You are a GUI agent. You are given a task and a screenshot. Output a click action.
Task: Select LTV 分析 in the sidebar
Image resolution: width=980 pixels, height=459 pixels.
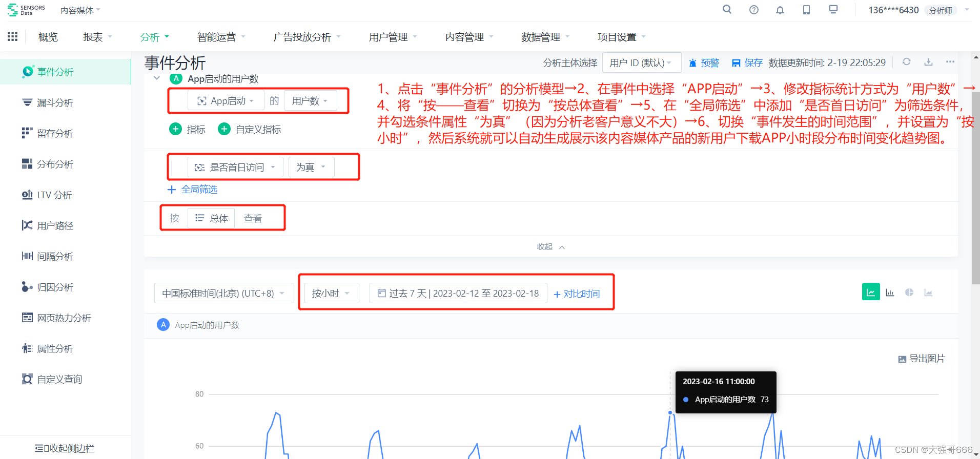66,195
